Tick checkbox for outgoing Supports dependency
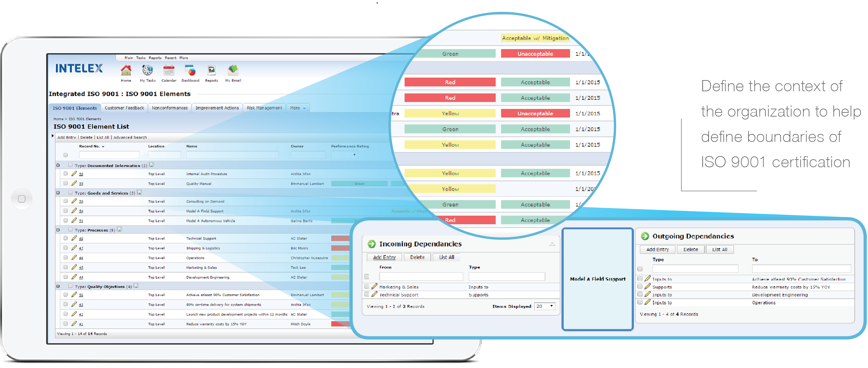Viewport: 868px width, 368px height. (x=640, y=287)
